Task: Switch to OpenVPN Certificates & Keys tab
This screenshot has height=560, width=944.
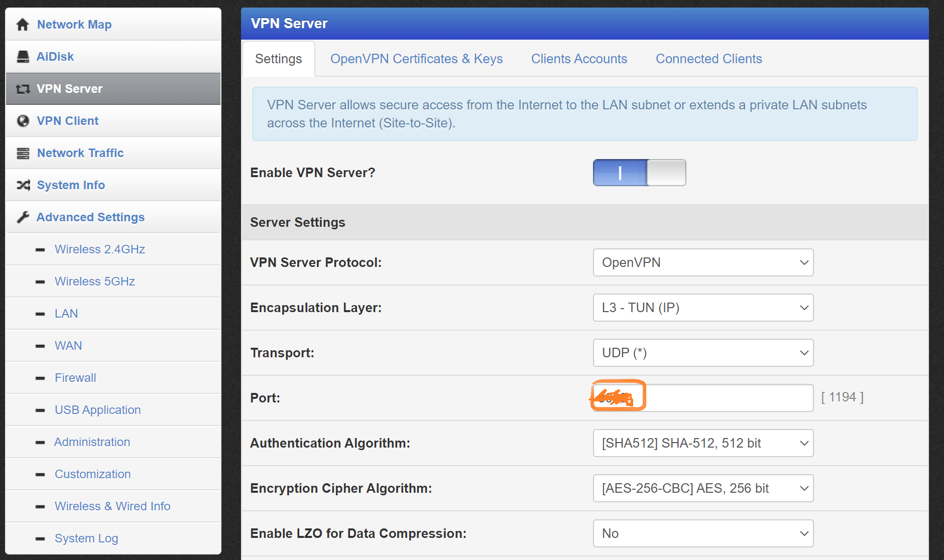Action: [x=416, y=59]
